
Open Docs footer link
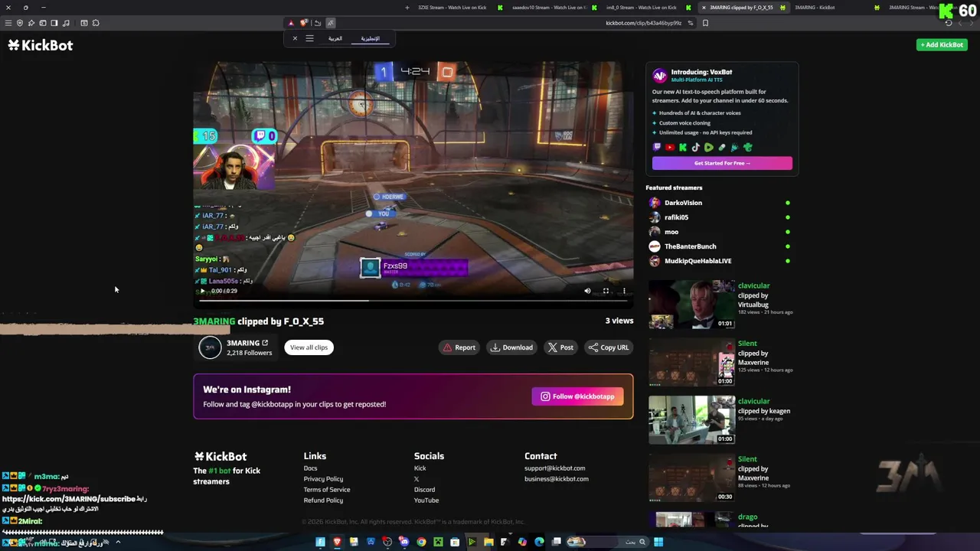pyautogui.click(x=310, y=468)
